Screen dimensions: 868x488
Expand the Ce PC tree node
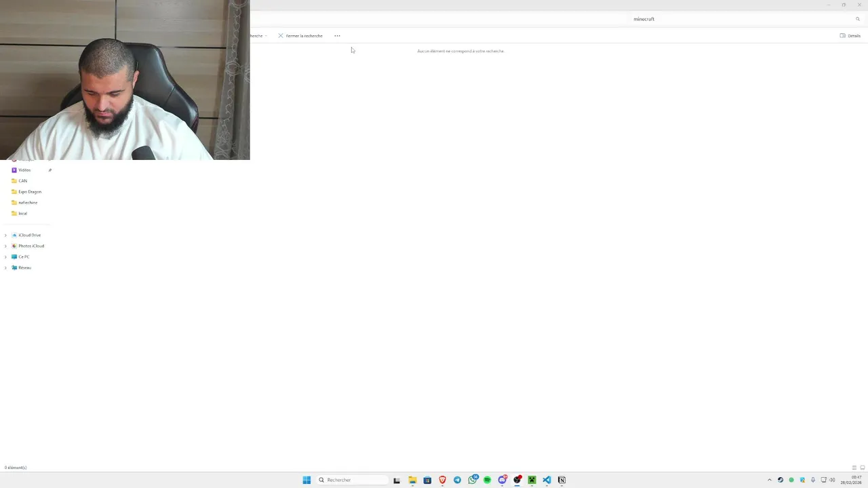[x=5, y=257]
